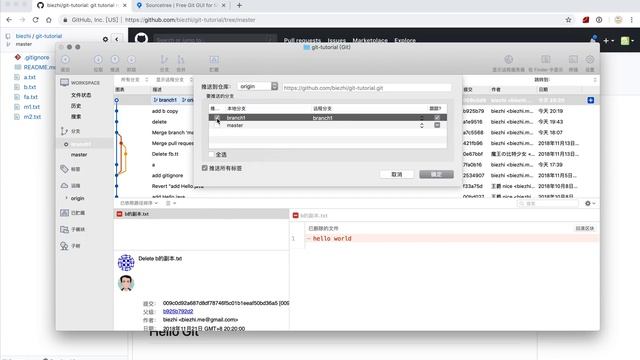
Task: Click the Commit icon in Sourcetree toolbar
Action: [x=65, y=60]
